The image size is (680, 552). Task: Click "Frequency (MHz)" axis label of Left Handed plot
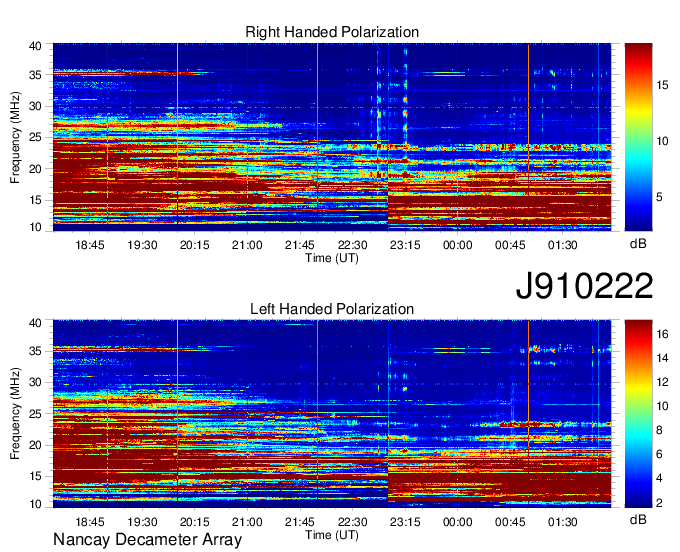15,414
